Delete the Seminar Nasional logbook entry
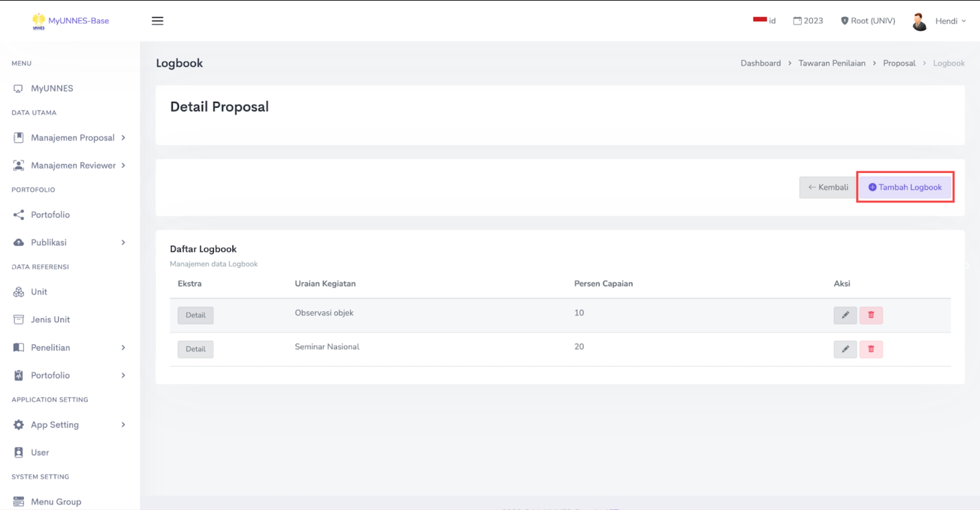The image size is (980, 510). click(871, 349)
